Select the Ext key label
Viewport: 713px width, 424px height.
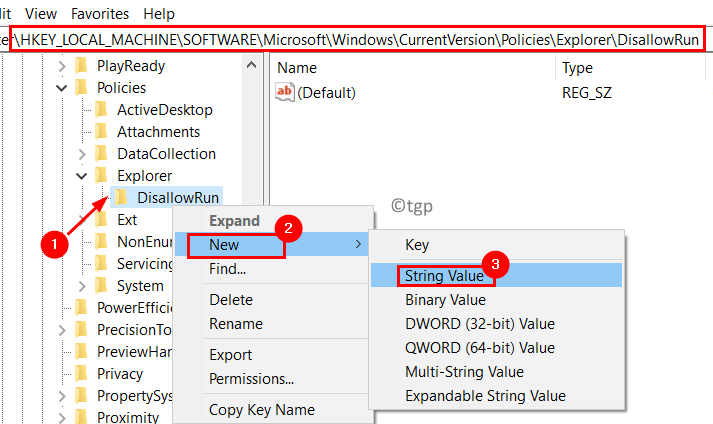tap(127, 220)
